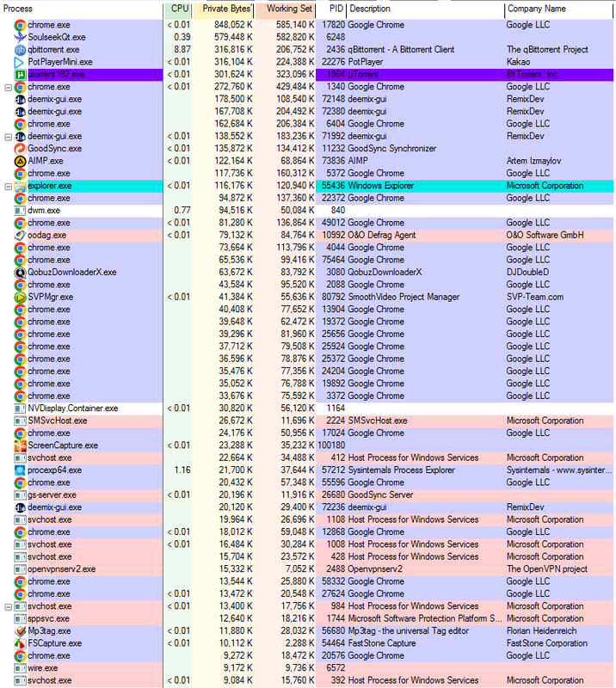Click the deemix-gui.exe icon for PID 72236

click(x=20, y=507)
